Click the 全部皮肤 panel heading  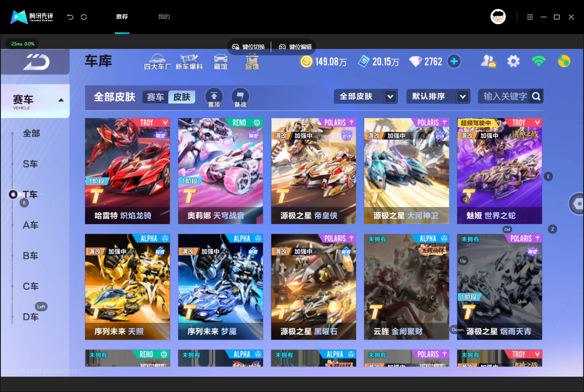[114, 97]
